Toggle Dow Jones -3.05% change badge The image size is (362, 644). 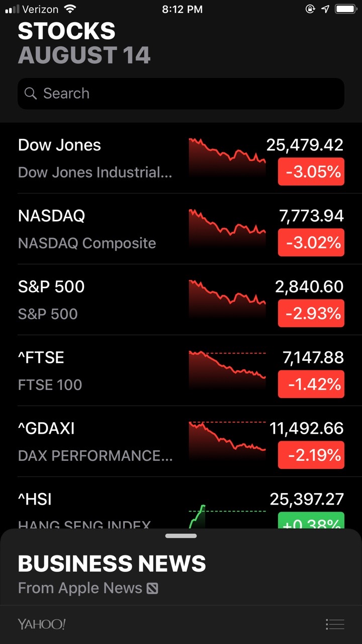coord(311,172)
